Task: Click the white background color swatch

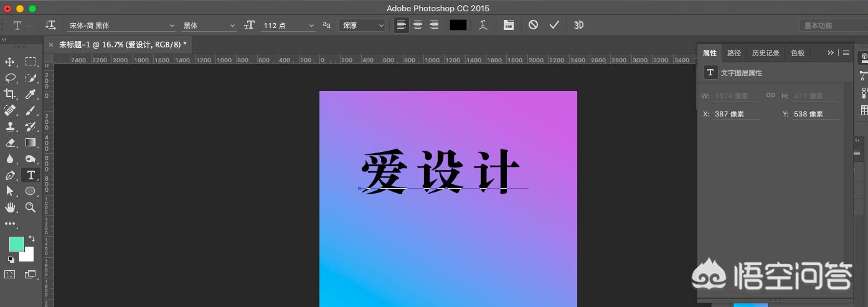Action: tap(28, 255)
